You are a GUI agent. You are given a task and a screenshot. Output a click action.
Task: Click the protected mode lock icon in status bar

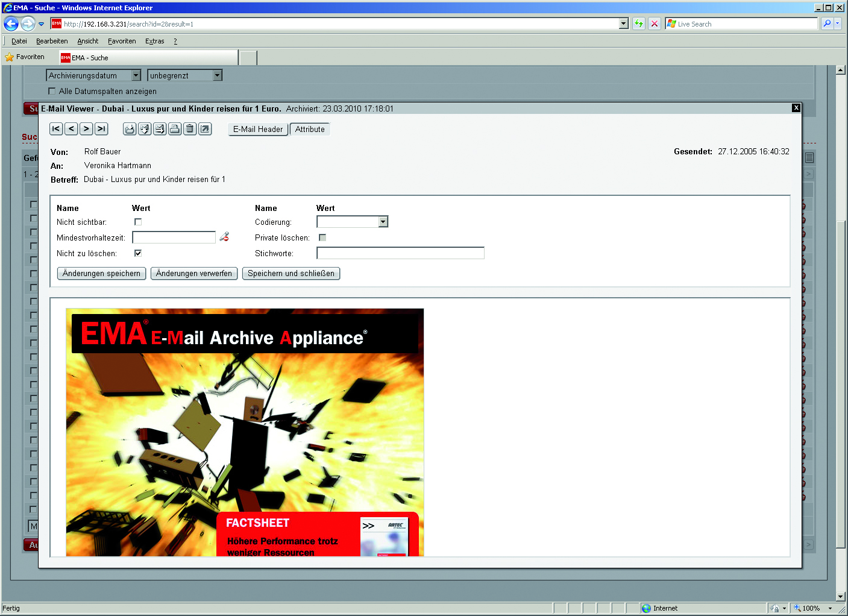(x=775, y=609)
